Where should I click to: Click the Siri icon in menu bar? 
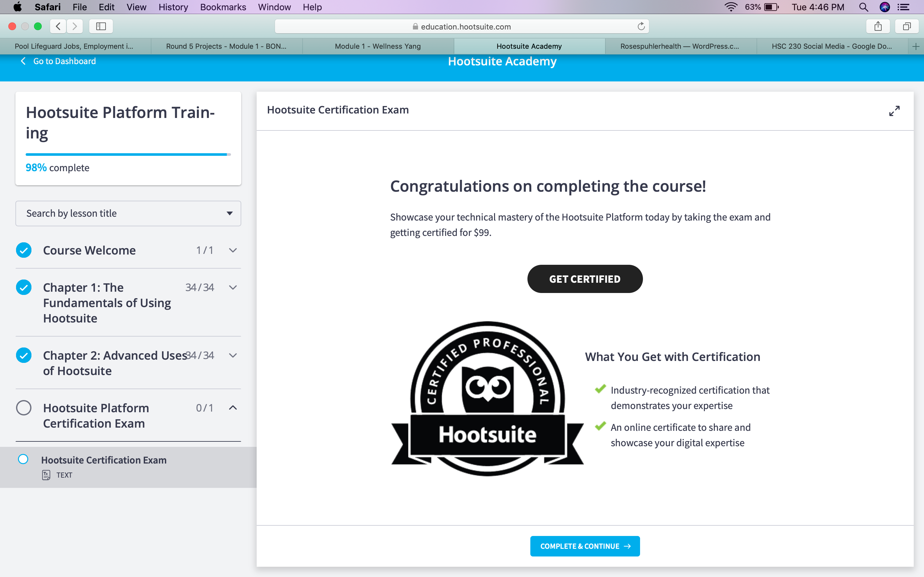[885, 7]
